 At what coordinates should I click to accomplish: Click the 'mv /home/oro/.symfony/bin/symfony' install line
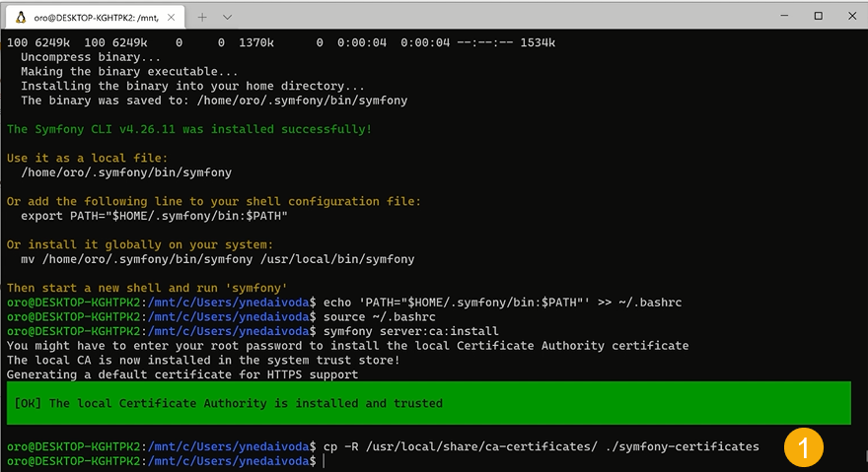[x=217, y=259]
